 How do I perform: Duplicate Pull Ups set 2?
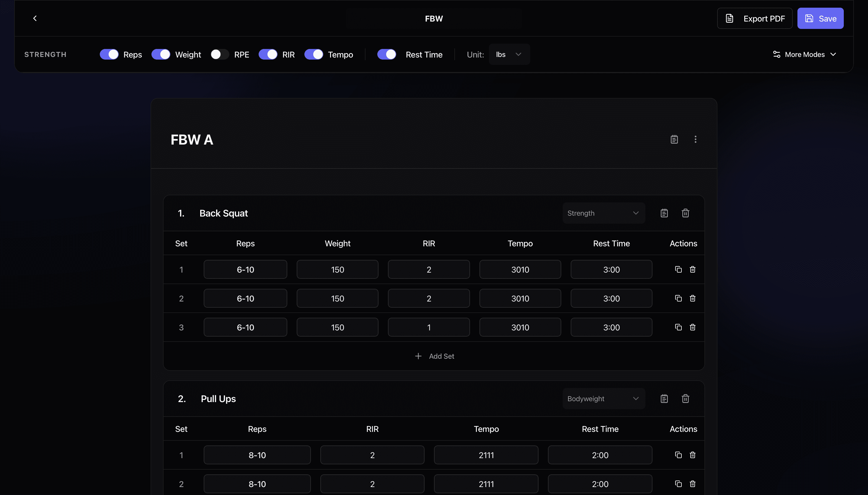tap(678, 484)
